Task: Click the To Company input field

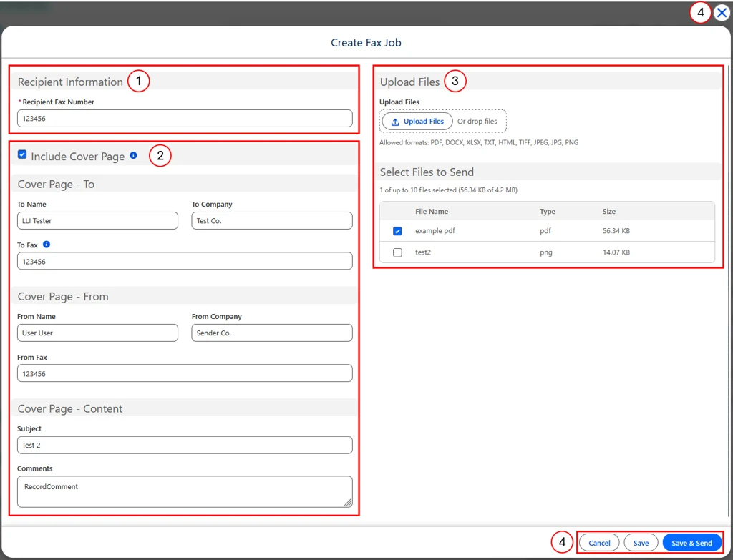Action: click(x=271, y=221)
